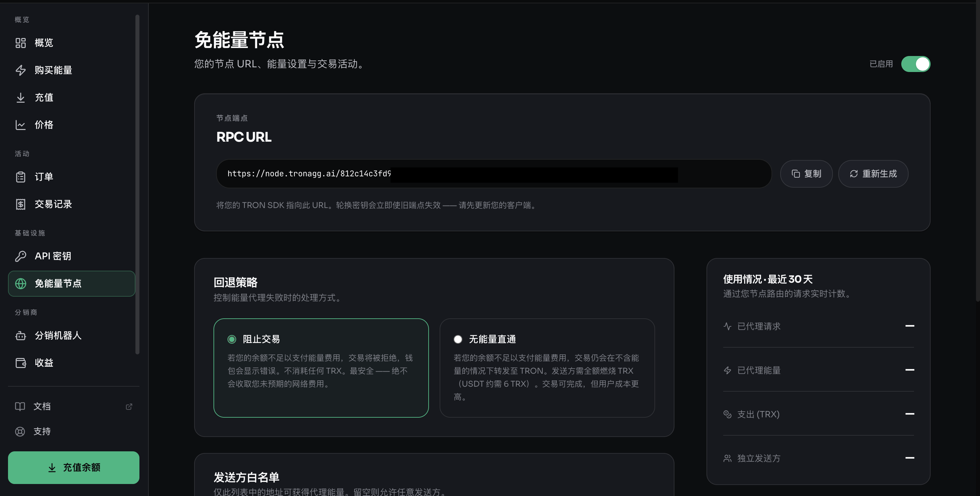Viewport: 980px width, 496px height.
Task: Click the 价格 chart icon
Action: pyautogui.click(x=21, y=125)
